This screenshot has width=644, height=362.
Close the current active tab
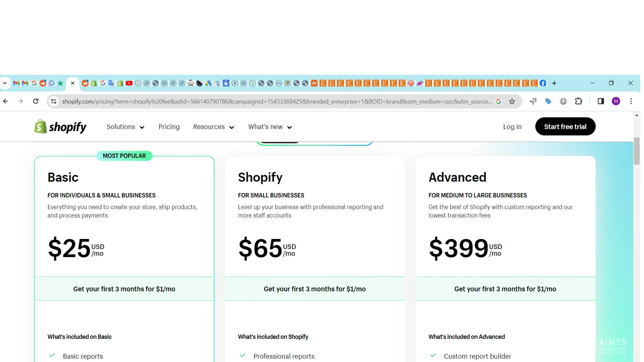tap(72, 83)
